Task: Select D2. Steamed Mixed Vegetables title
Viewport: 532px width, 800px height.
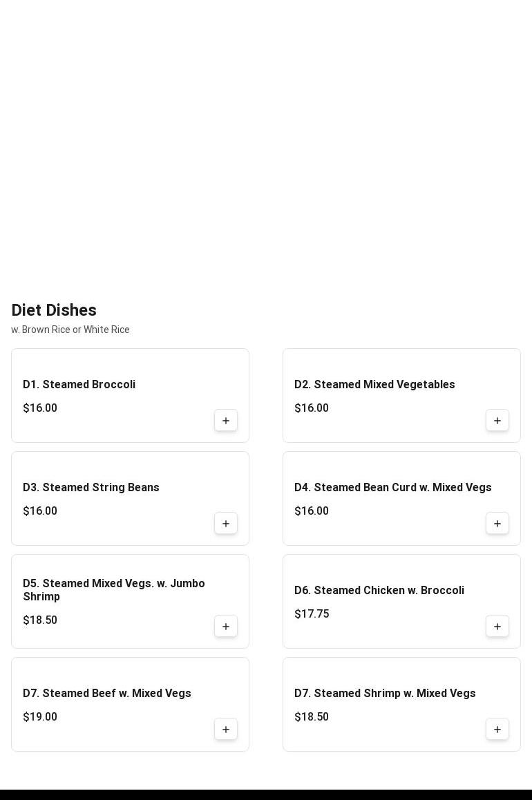Action: pyautogui.click(x=374, y=385)
